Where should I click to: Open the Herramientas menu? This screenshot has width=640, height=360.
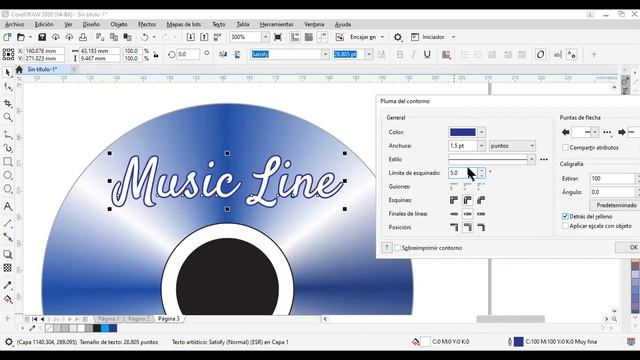(276, 24)
